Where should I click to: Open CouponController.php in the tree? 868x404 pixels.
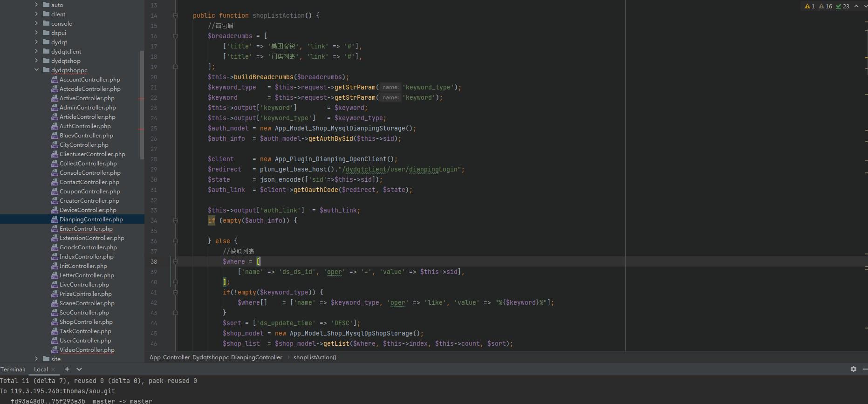(90, 192)
